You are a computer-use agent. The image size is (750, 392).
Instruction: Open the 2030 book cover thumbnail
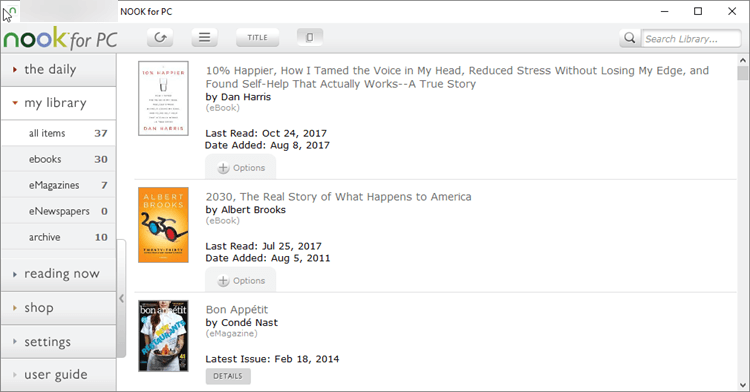coord(164,225)
